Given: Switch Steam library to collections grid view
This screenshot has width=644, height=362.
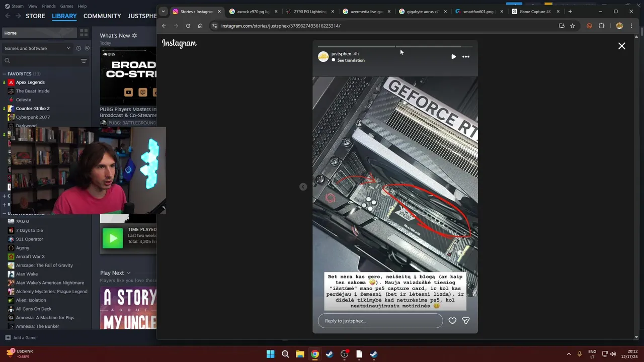Looking at the screenshot, I should tap(84, 33).
